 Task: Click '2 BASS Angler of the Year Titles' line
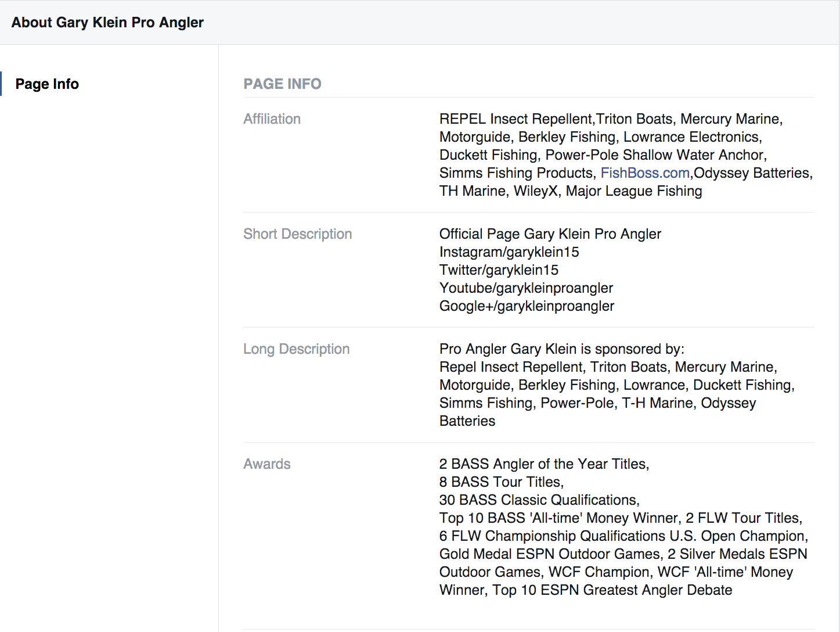tap(545, 464)
